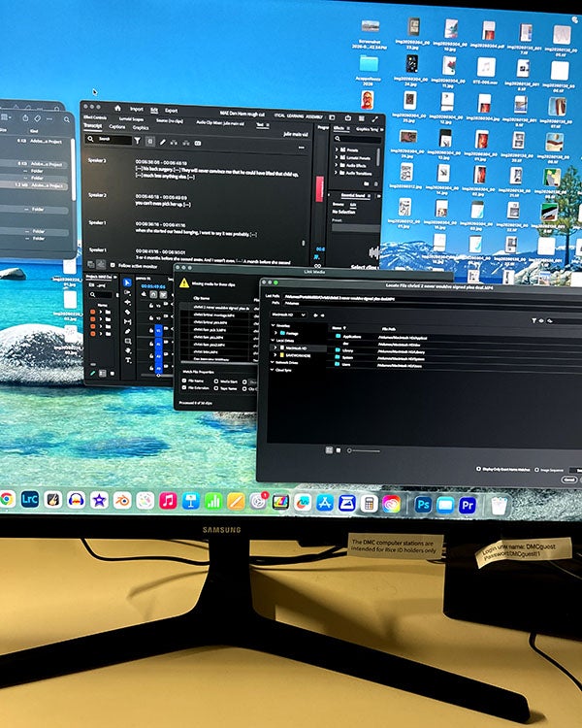Click the pencil edit icon in transcript toolbar
The width and height of the screenshot is (582, 728).
(x=162, y=142)
